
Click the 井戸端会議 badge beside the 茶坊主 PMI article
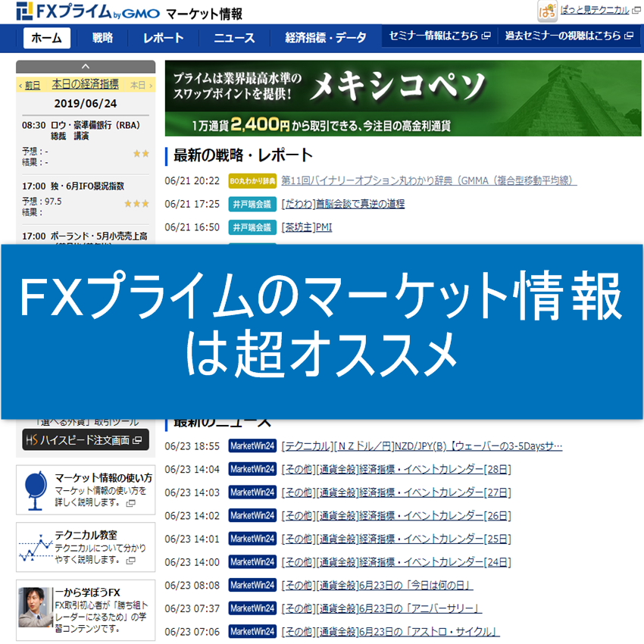pyautogui.click(x=252, y=227)
